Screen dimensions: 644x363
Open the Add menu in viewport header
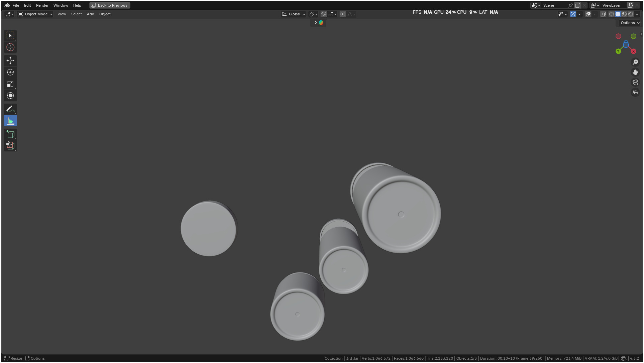tap(90, 14)
